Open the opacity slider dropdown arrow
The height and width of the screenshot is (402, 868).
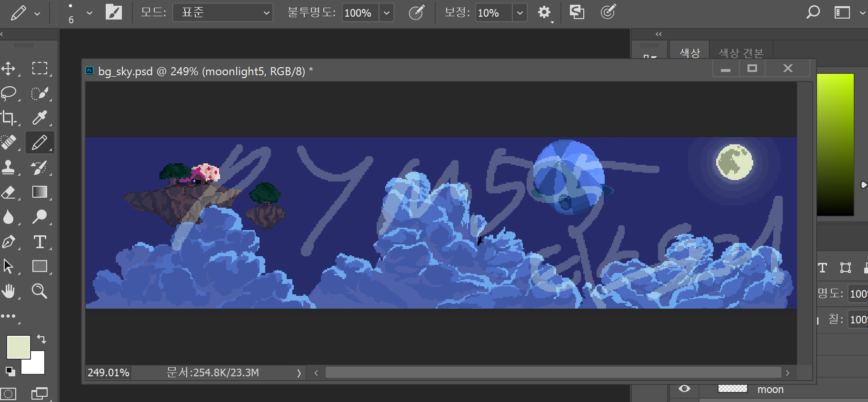[387, 13]
